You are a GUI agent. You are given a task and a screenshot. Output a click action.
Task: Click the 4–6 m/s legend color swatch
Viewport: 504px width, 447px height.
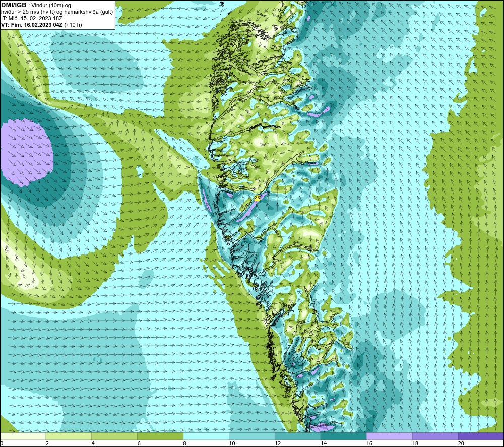pos(114,436)
